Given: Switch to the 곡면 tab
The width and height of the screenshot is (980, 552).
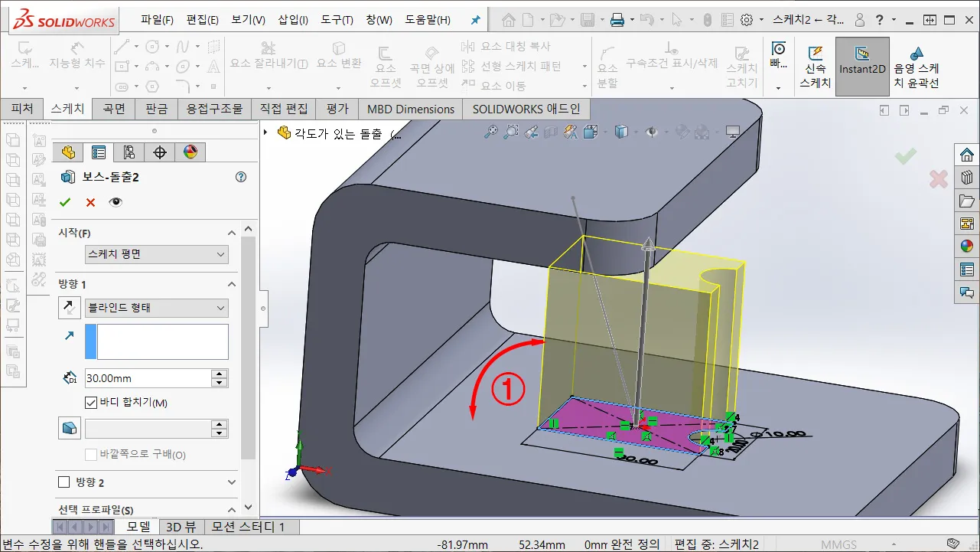Looking at the screenshot, I should point(114,109).
